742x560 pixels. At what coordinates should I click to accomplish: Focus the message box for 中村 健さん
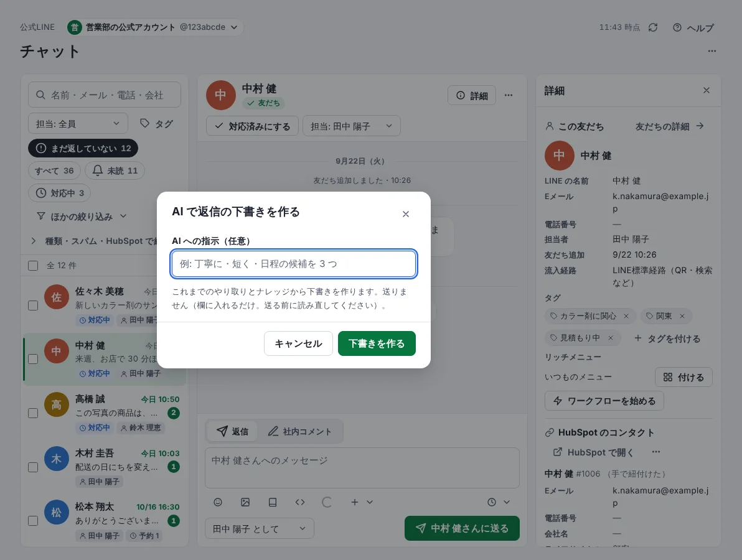click(362, 468)
